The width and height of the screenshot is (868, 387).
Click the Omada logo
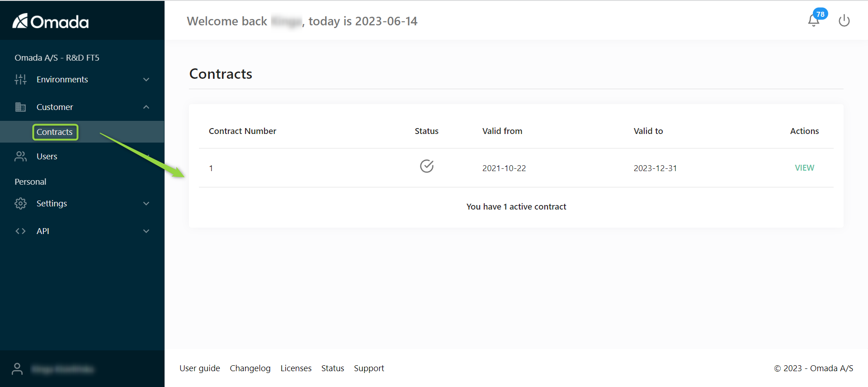[50, 21]
